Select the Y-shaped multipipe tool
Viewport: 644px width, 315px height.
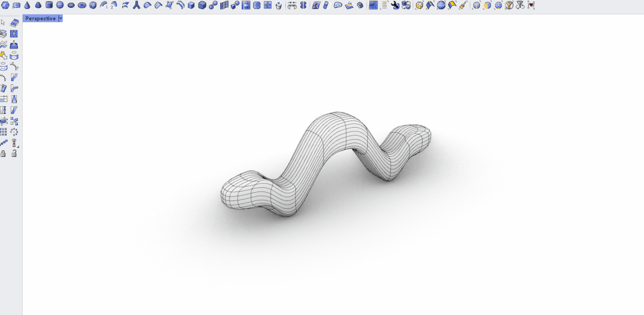(137, 5)
